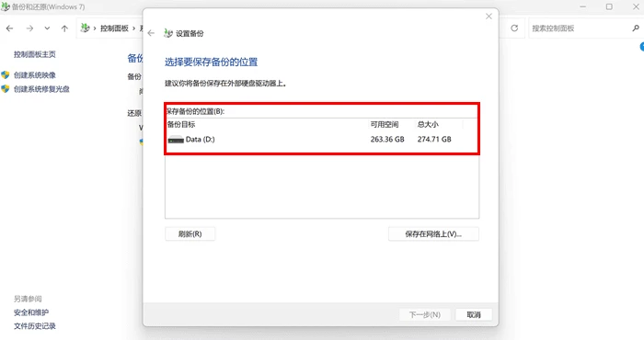Click shield icon beside 创建系统修复光盘
This screenshot has width=644, height=340.
(x=6, y=89)
